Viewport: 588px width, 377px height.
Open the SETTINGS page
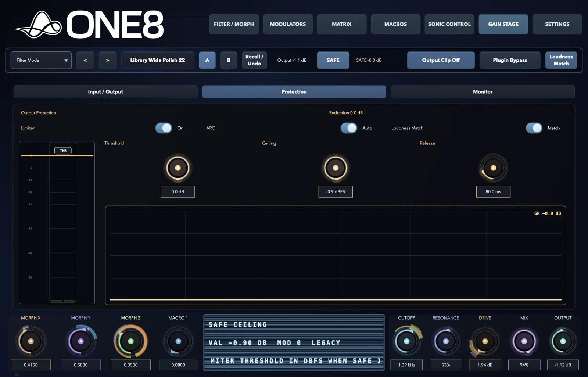[x=557, y=24]
